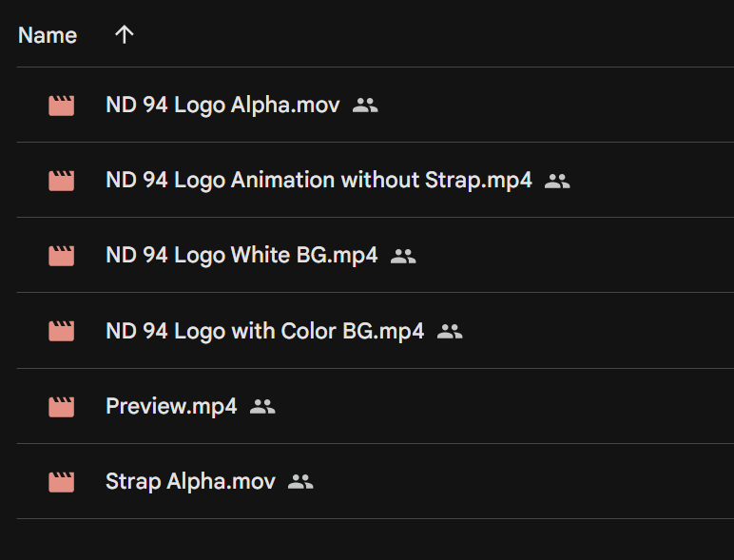
Task: Click the video icon for Logo Animation without Strap
Action: coord(61,181)
